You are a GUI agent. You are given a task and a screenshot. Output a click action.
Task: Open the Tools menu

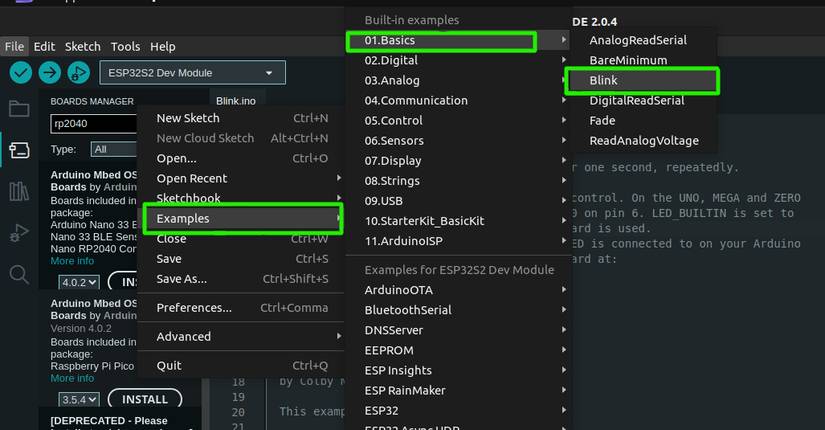coord(125,46)
